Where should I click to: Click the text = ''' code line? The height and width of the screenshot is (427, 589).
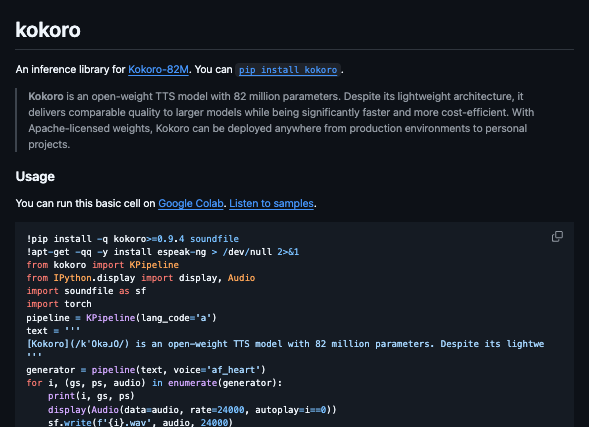tap(53, 331)
